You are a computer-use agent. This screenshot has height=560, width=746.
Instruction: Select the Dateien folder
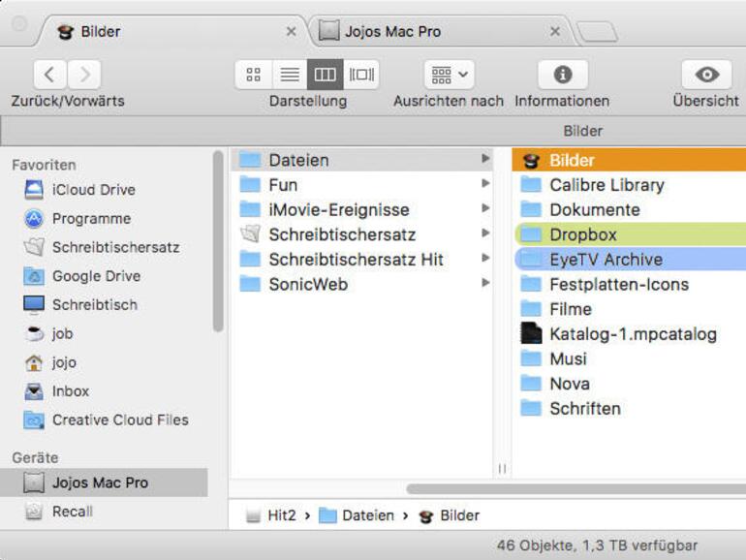(x=361, y=160)
